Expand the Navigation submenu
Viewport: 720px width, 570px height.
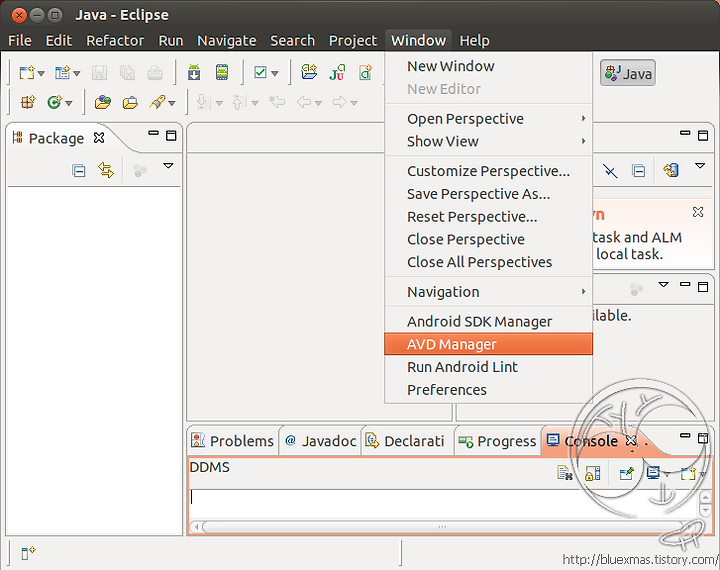tap(489, 292)
